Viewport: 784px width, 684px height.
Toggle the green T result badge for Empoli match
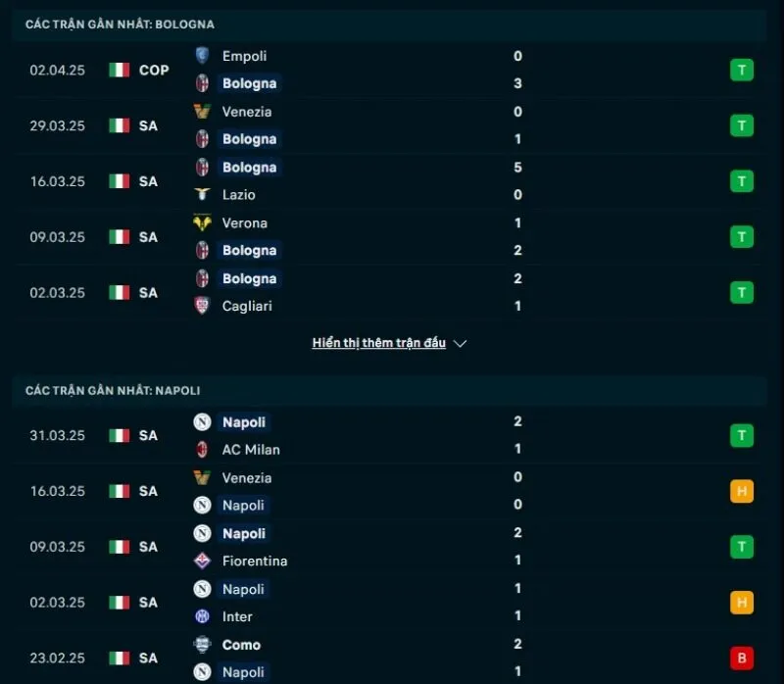(x=742, y=69)
